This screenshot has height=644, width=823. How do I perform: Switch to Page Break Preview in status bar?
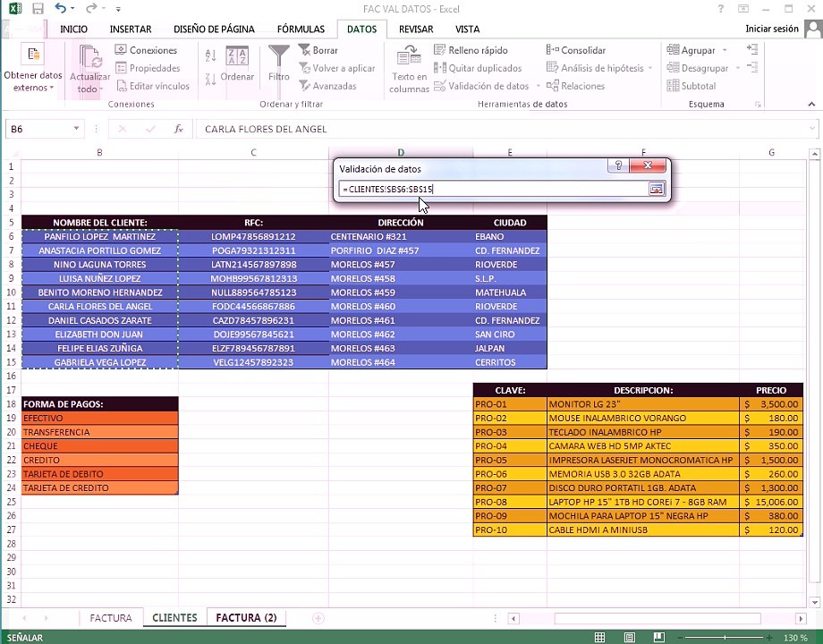pyautogui.click(x=658, y=638)
